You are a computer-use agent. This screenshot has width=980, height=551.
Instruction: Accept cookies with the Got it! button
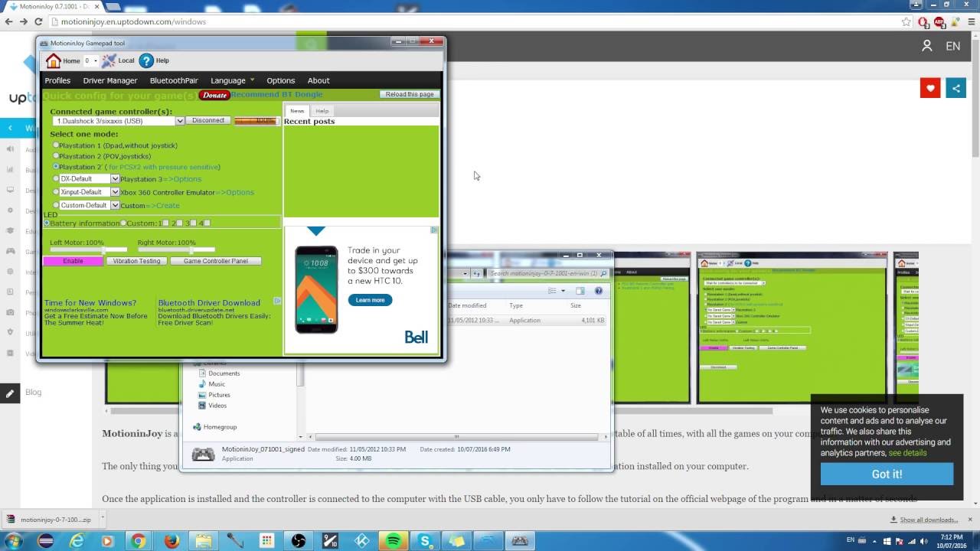coord(887,474)
